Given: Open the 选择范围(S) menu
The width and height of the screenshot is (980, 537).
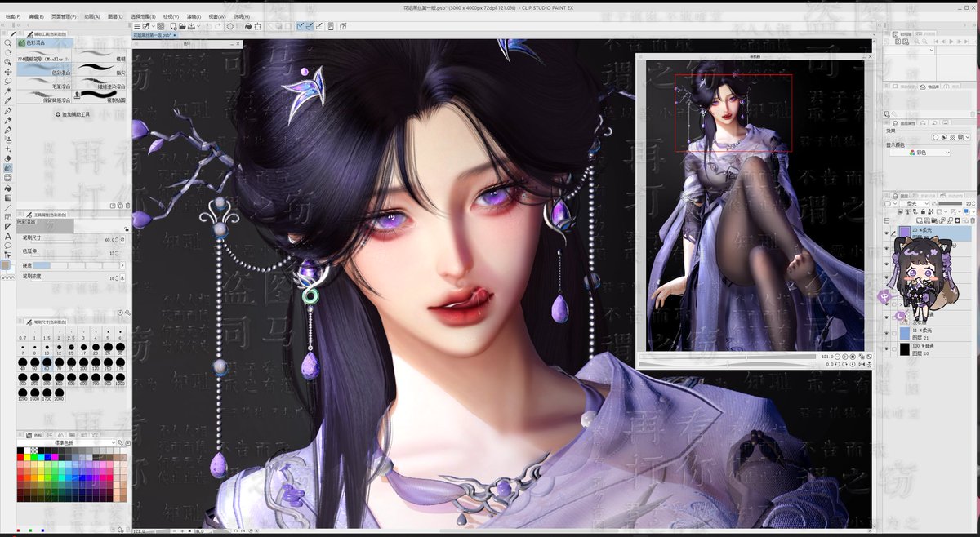Looking at the screenshot, I should coord(143,16).
